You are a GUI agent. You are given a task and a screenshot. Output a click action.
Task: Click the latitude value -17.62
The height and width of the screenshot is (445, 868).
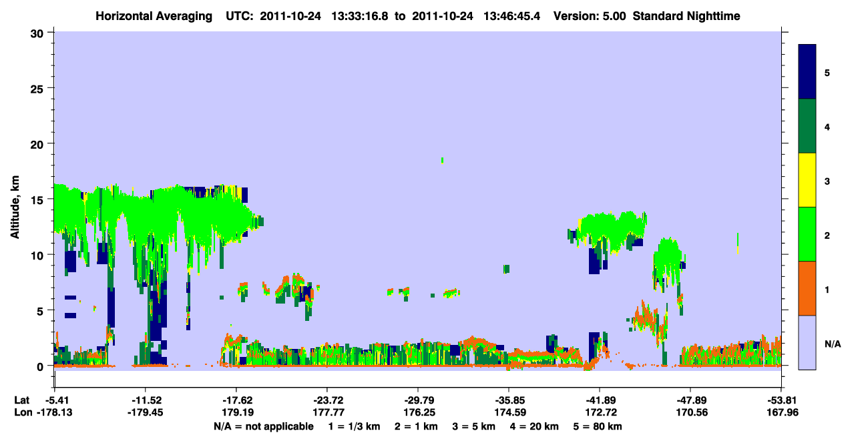click(236, 400)
